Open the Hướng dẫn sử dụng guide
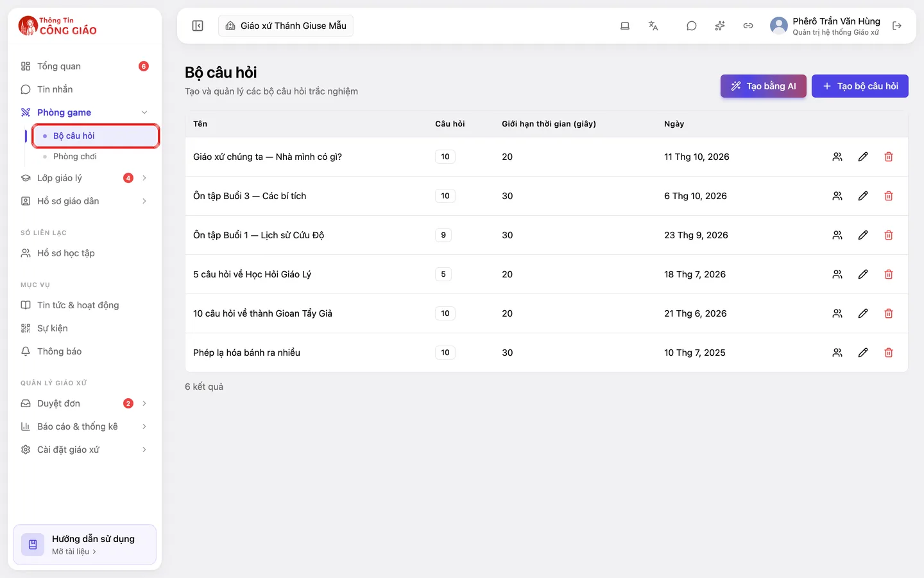Viewport: 924px width, 578px height. (85, 545)
